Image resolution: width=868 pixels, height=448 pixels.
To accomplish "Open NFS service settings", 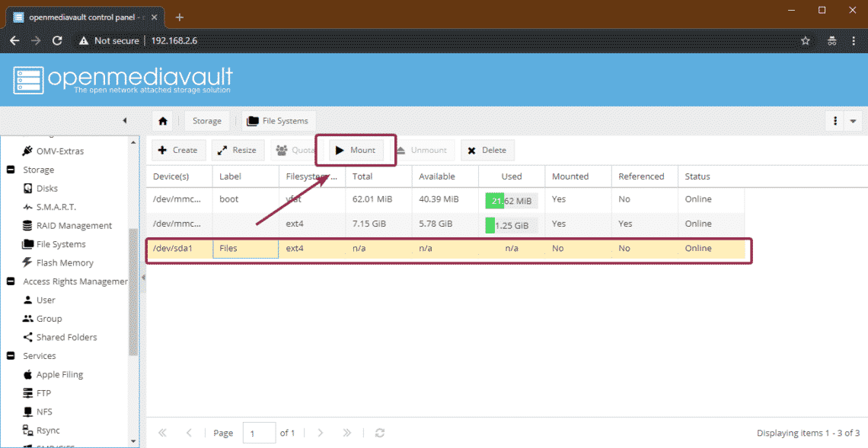I will [x=37, y=411].
